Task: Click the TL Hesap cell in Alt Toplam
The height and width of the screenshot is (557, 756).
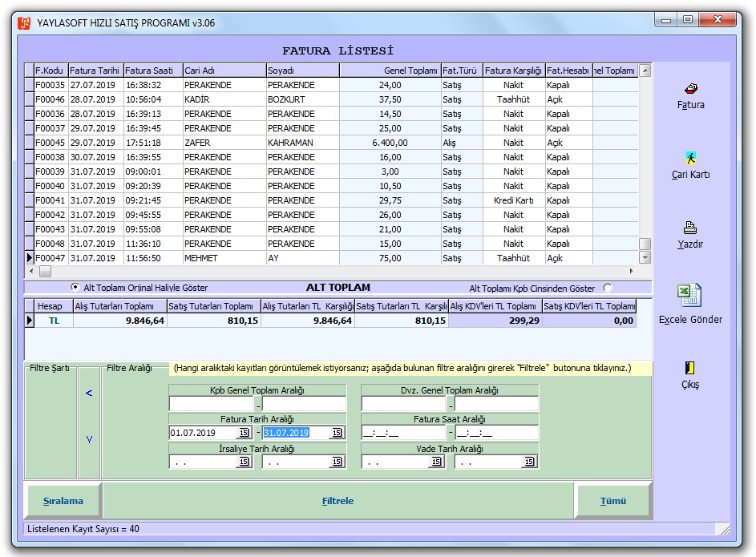Action: [54, 321]
